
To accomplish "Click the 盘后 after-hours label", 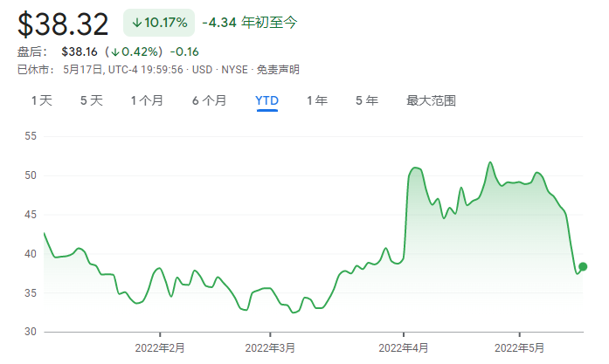I will pos(31,52).
